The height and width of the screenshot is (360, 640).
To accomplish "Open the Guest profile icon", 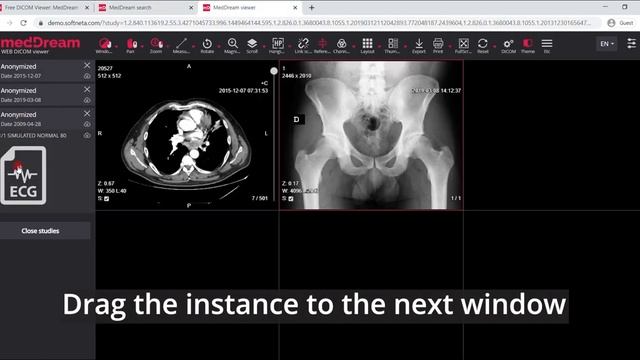I will click(x=611, y=23).
